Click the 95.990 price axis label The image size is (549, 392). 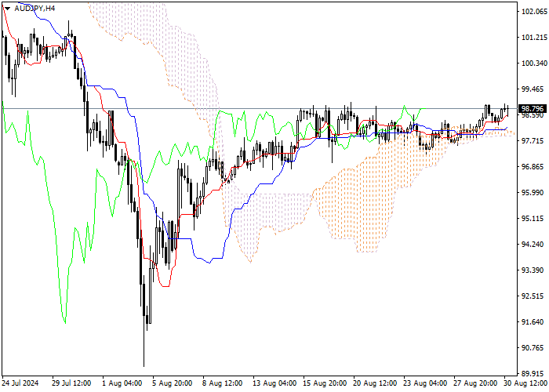pyautogui.click(x=534, y=193)
